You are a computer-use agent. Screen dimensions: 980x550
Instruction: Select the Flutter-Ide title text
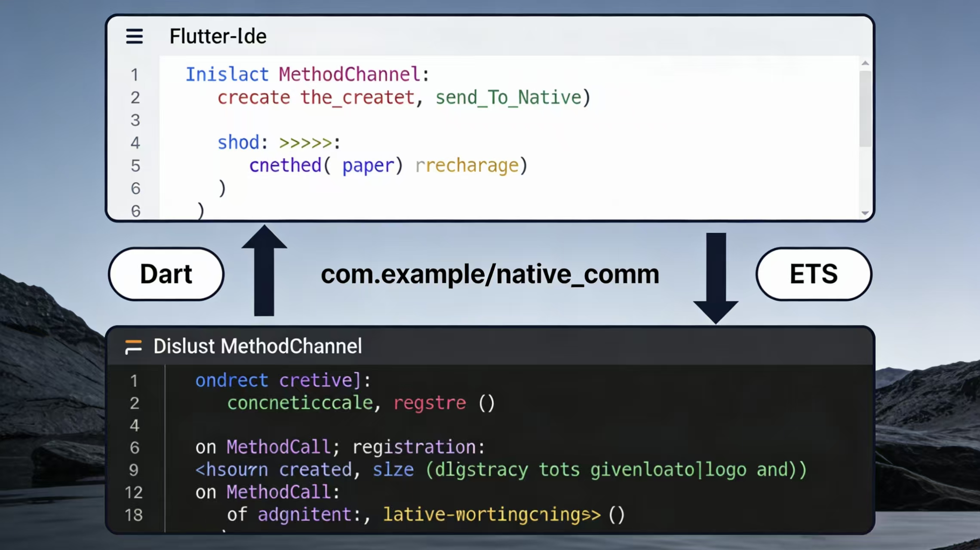pyautogui.click(x=218, y=37)
